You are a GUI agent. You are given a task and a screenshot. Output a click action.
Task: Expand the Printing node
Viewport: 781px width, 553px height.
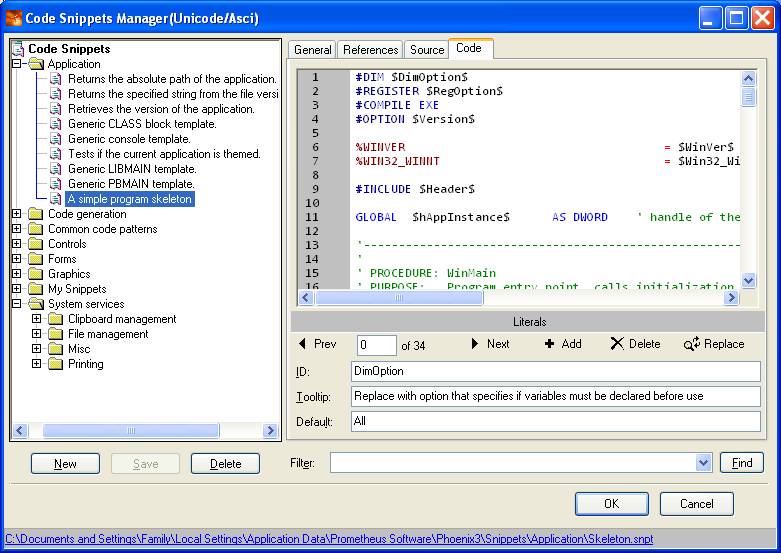pos(36,363)
